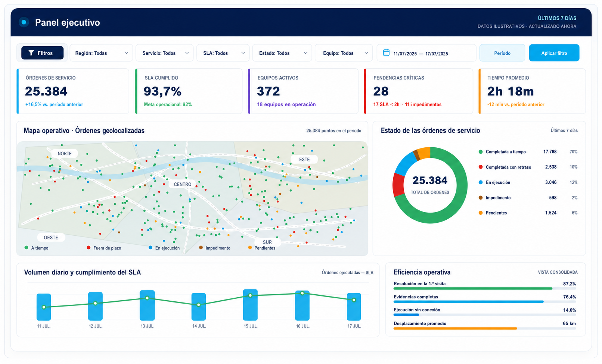Click the Aplicar filtro button
The image size is (602, 364).
click(554, 53)
